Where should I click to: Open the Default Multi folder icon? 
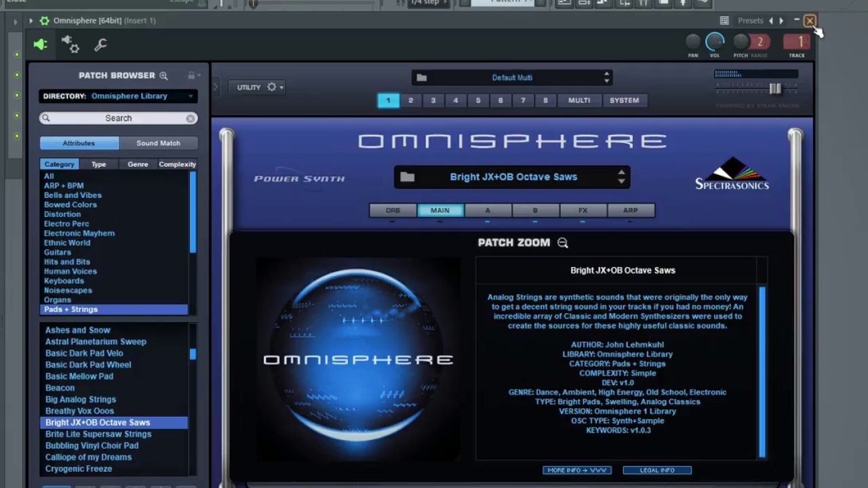[x=421, y=78]
